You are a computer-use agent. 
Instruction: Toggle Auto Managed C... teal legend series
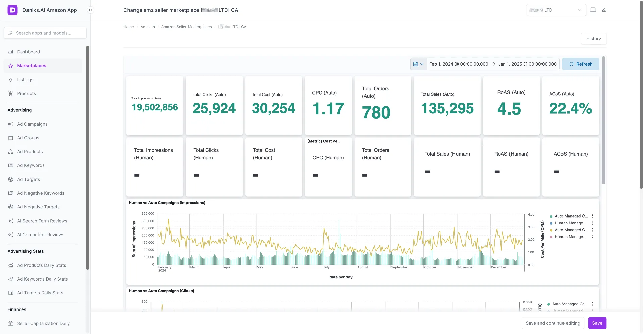[569, 216]
